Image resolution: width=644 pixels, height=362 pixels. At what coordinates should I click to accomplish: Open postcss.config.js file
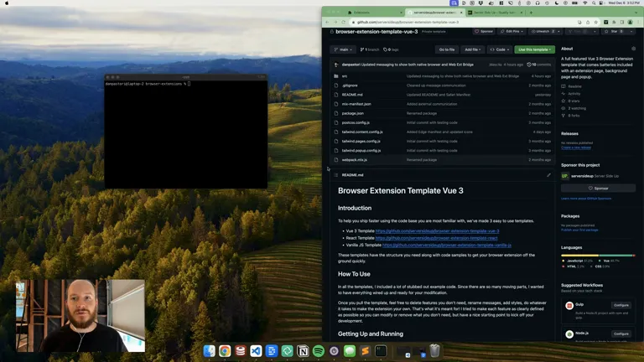click(x=356, y=122)
